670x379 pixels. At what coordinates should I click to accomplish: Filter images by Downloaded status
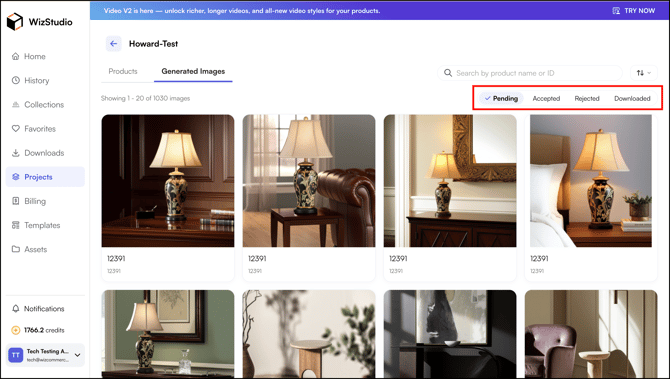632,98
